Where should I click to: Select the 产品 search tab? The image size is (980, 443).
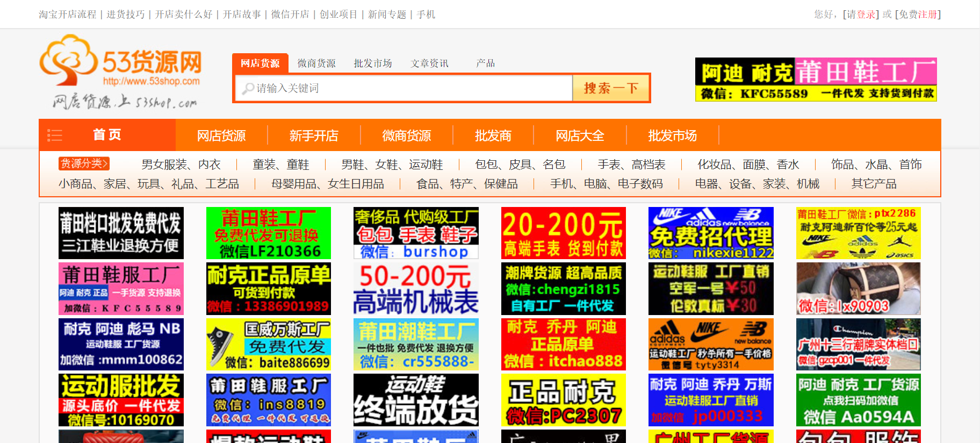click(485, 63)
